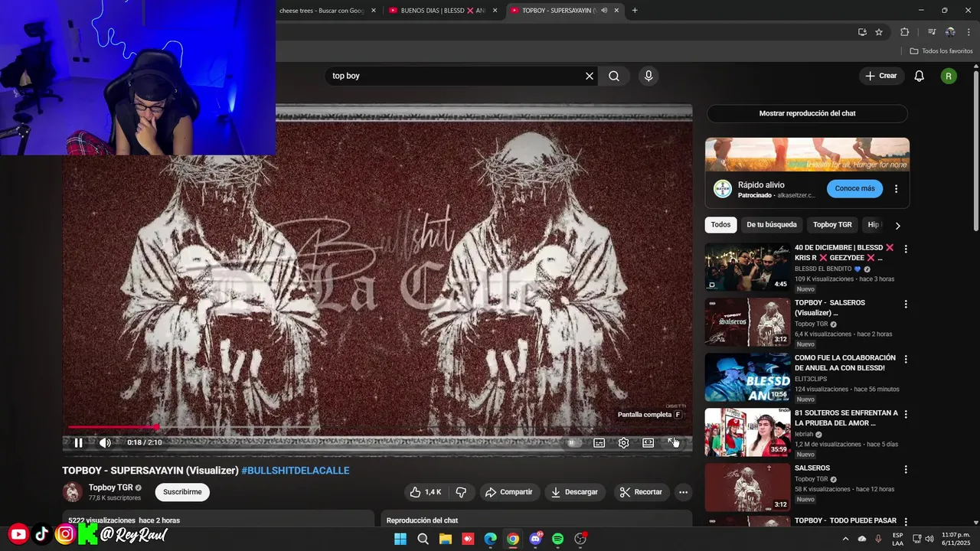
Task: Click the Descargar download button
Action: click(x=575, y=492)
